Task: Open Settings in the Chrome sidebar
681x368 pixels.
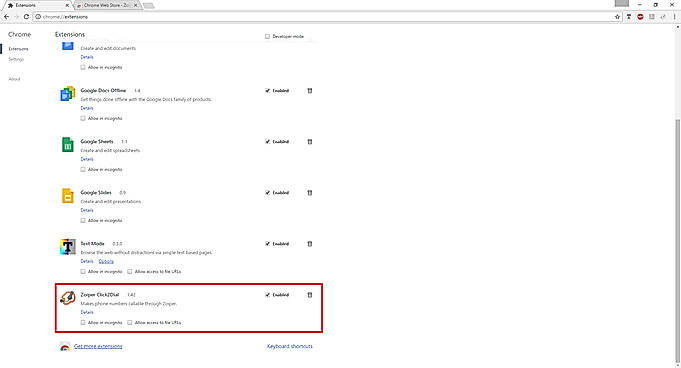Action: [x=16, y=59]
